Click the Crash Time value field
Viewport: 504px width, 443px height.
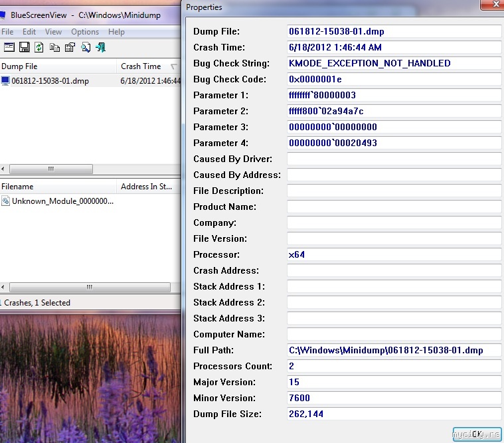pos(394,47)
